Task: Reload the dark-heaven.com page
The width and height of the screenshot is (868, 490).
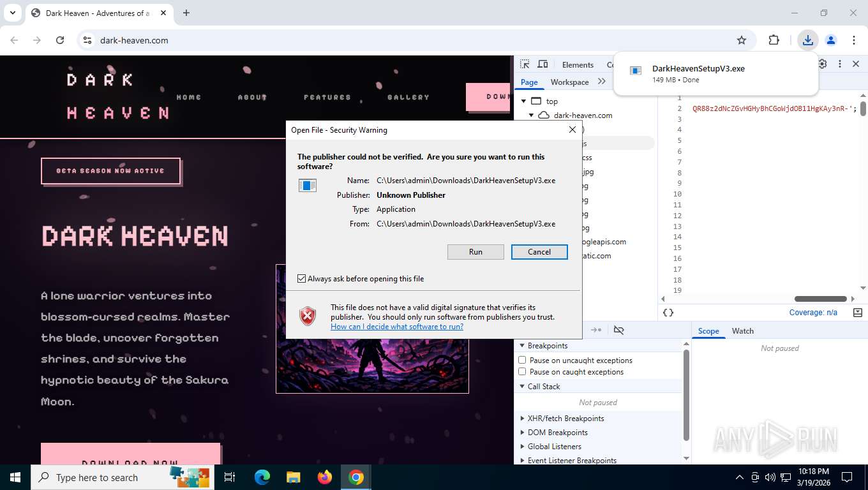Action: [x=60, y=40]
